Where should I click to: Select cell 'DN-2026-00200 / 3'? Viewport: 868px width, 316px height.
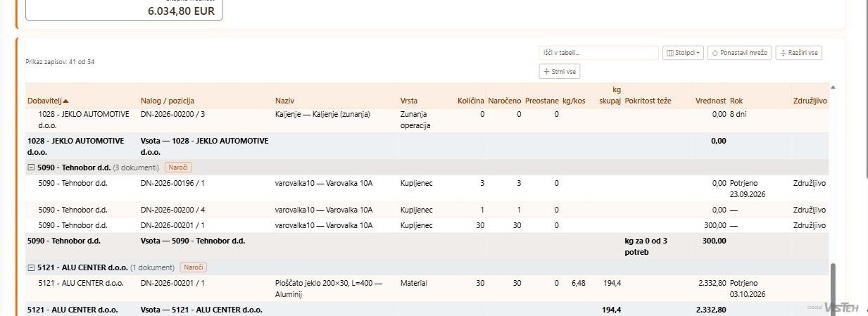pyautogui.click(x=173, y=114)
